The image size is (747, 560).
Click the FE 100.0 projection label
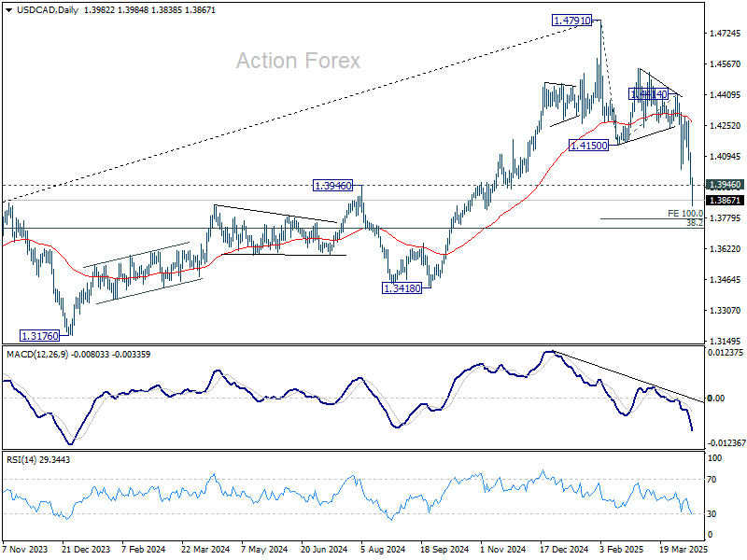pyautogui.click(x=685, y=214)
